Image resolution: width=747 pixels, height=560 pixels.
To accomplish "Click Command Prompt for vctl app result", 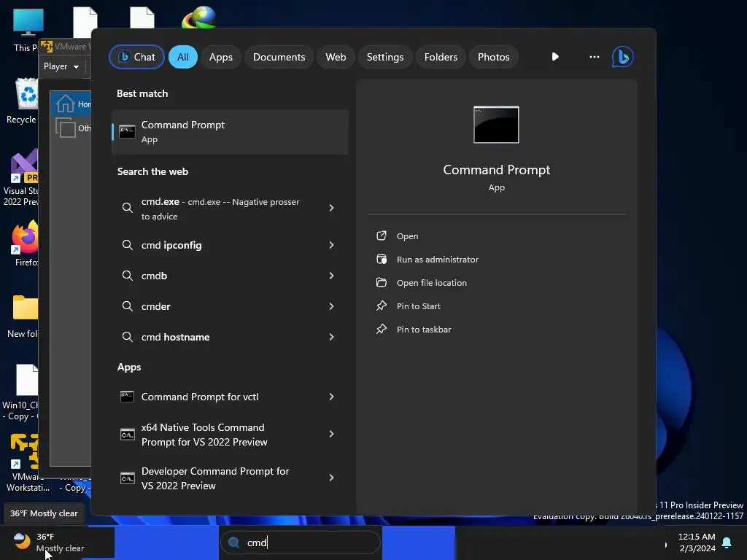I will click(x=230, y=397).
